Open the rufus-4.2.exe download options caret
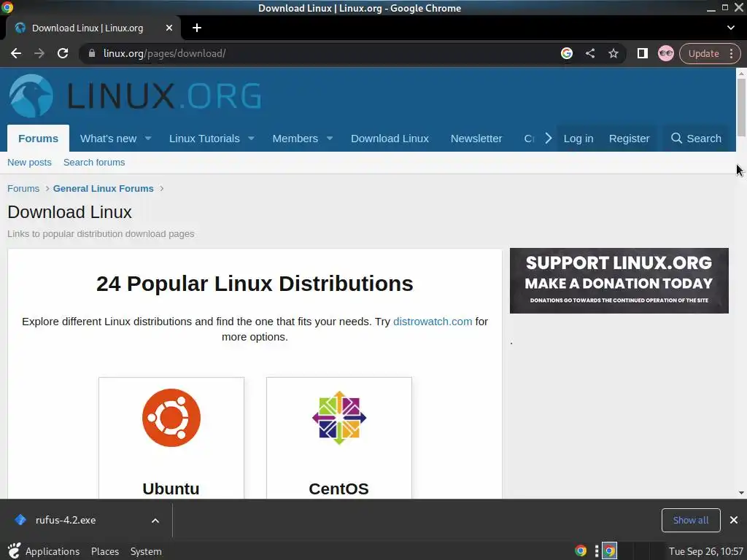This screenshot has width=747, height=560. [x=155, y=521]
